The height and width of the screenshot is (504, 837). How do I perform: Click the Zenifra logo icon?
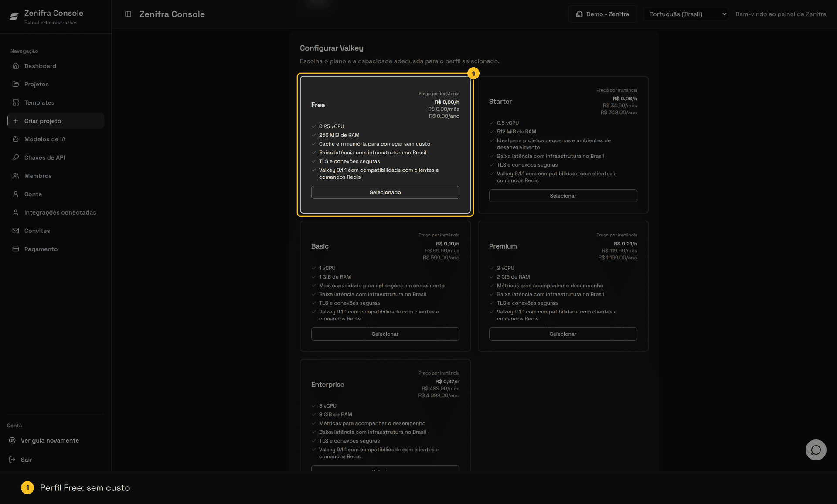[x=14, y=17]
